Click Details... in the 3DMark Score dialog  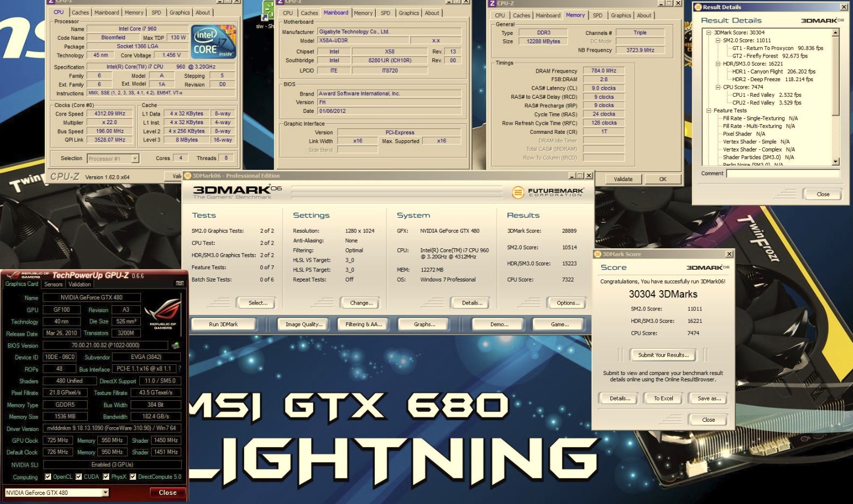point(620,399)
